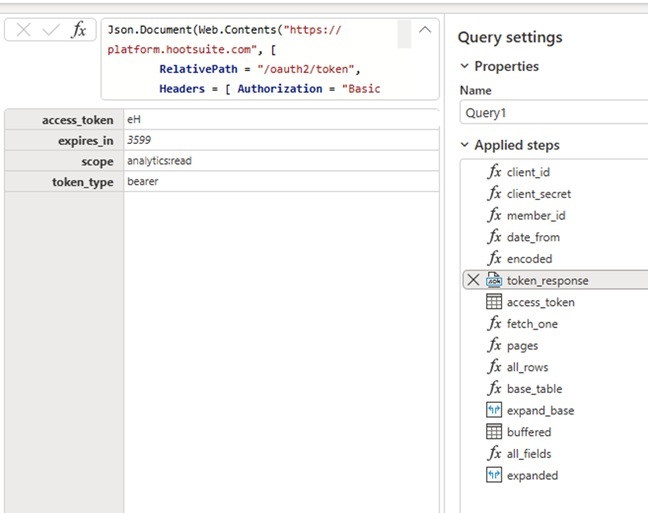Screen dimensions: 648x513
Task: Click the fx insert function icon
Action: [x=79, y=30]
